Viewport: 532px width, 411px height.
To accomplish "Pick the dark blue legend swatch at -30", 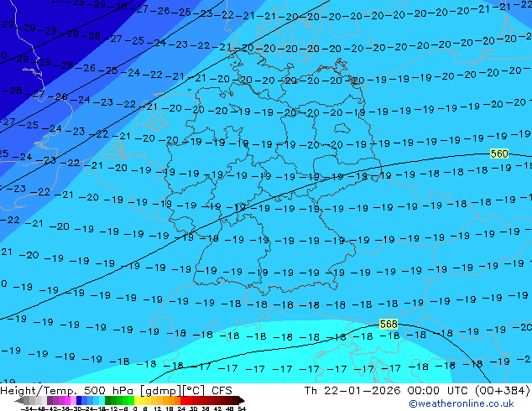I will point(79,400).
